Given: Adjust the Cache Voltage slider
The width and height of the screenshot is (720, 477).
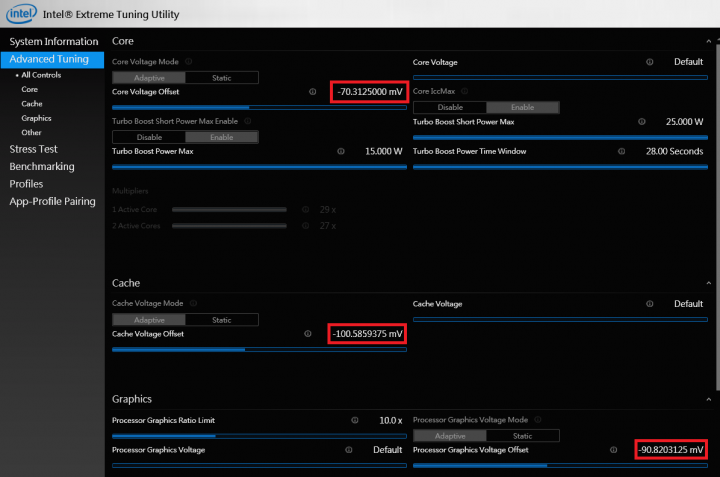Looking at the screenshot, I should [x=560, y=320].
